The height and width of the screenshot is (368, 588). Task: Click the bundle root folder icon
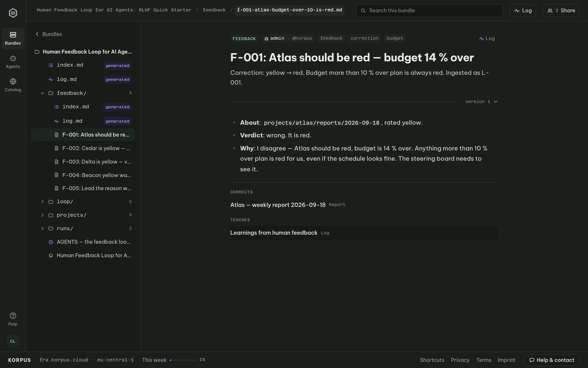(x=37, y=52)
